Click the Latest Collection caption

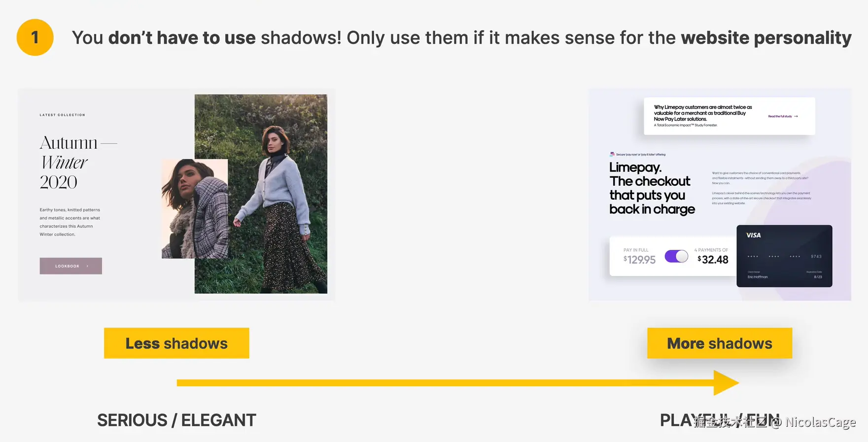pyautogui.click(x=63, y=115)
